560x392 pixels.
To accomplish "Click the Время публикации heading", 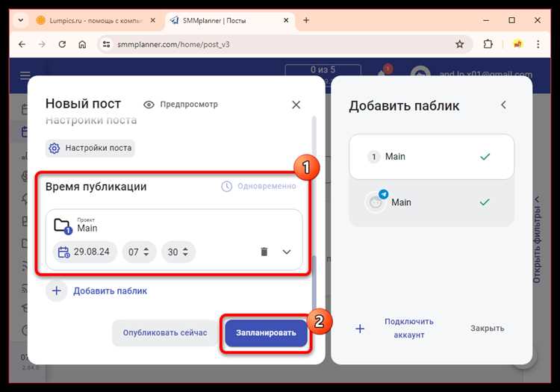I will tap(96, 187).
